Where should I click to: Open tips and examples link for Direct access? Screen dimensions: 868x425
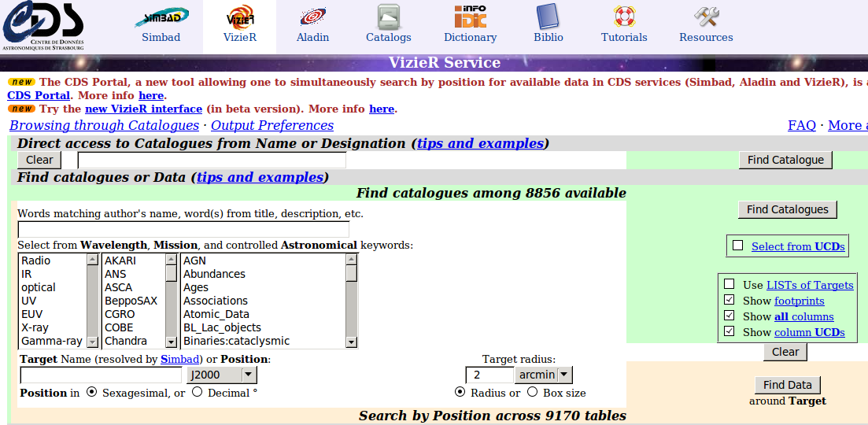pyautogui.click(x=480, y=143)
